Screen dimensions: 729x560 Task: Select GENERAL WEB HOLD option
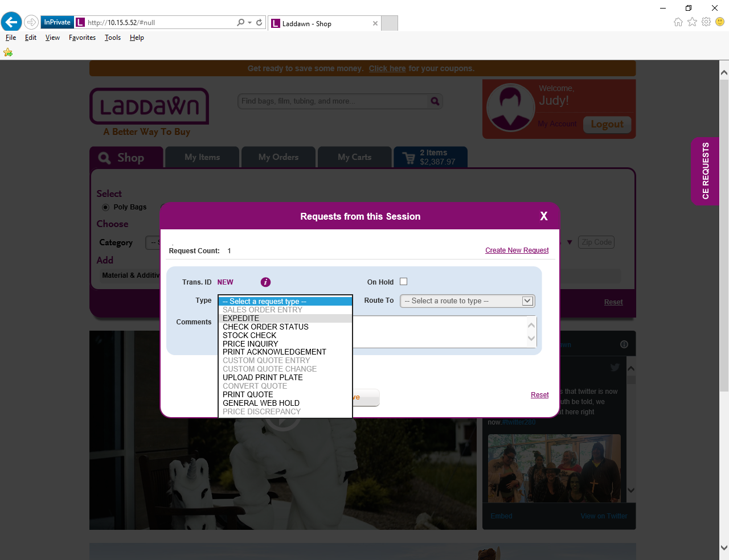pos(285,403)
